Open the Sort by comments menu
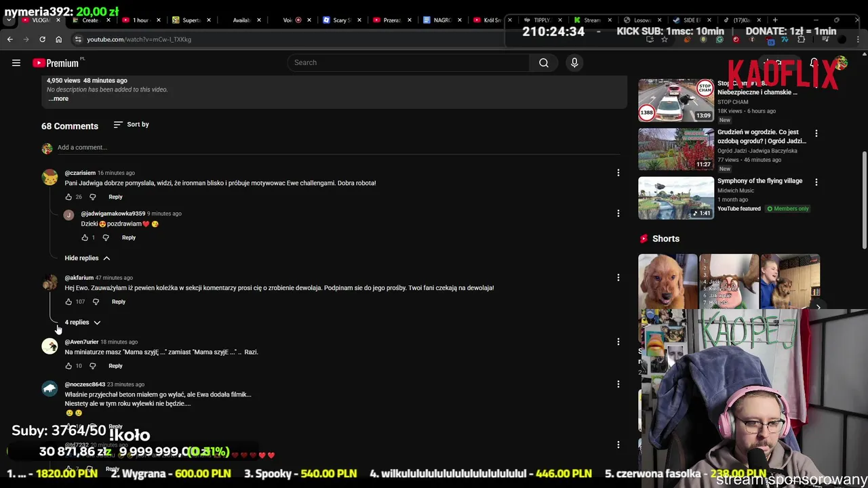Image resolution: width=868 pixels, height=488 pixels. pyautogui.click(x=131, y=125)
